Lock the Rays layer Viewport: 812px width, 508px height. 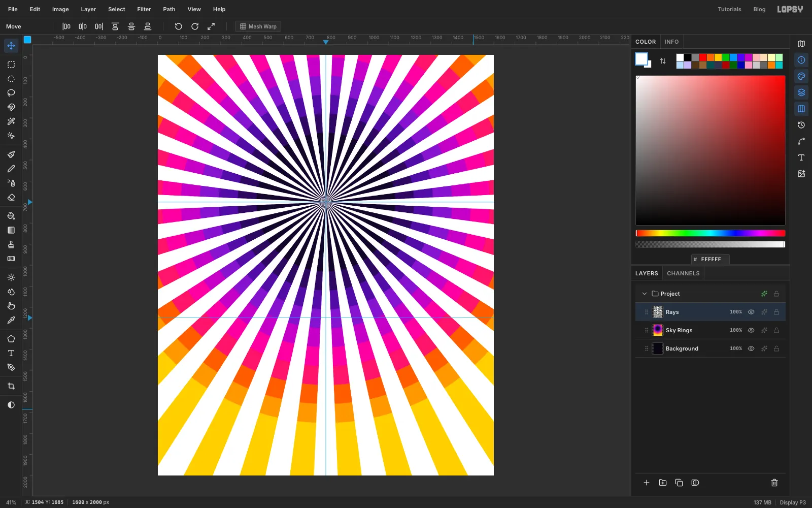coord(776,312)
